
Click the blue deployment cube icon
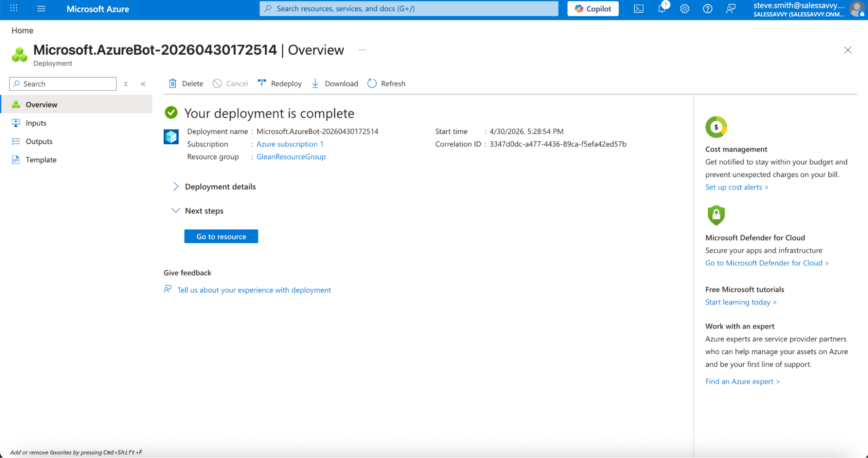click(171, 137)
